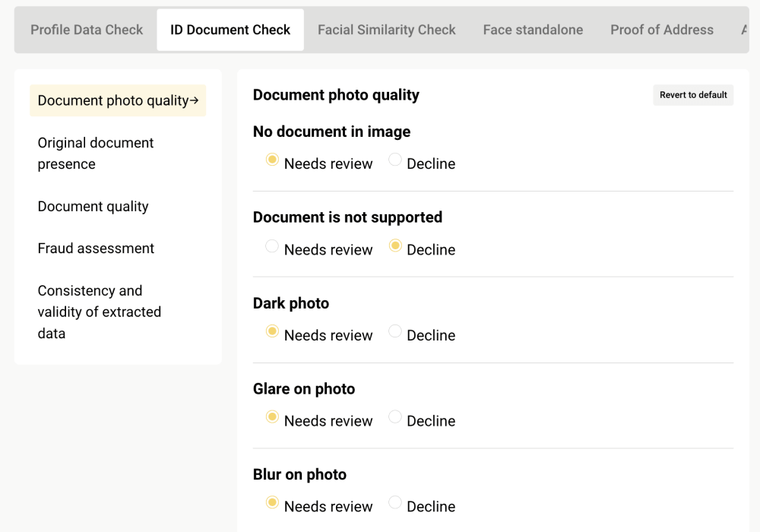Go to the Face standalone tab

pyautogui.click(x=533, y=30)
